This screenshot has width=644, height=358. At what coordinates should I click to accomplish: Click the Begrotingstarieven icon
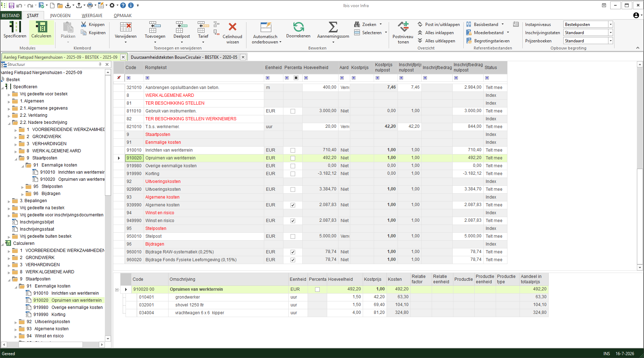469,41
